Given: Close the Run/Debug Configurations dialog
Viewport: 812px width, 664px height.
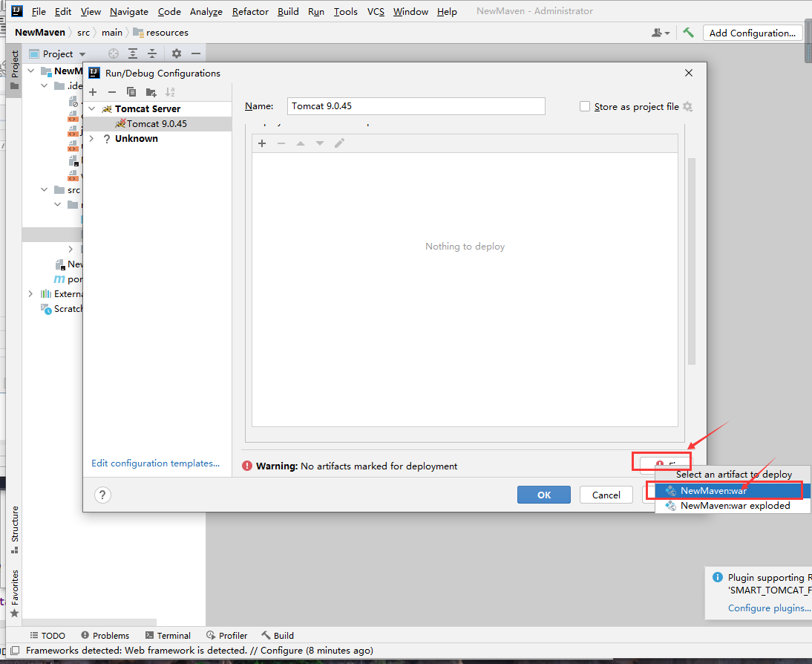Looking at the screenshot, I should (x=689, y=73).
